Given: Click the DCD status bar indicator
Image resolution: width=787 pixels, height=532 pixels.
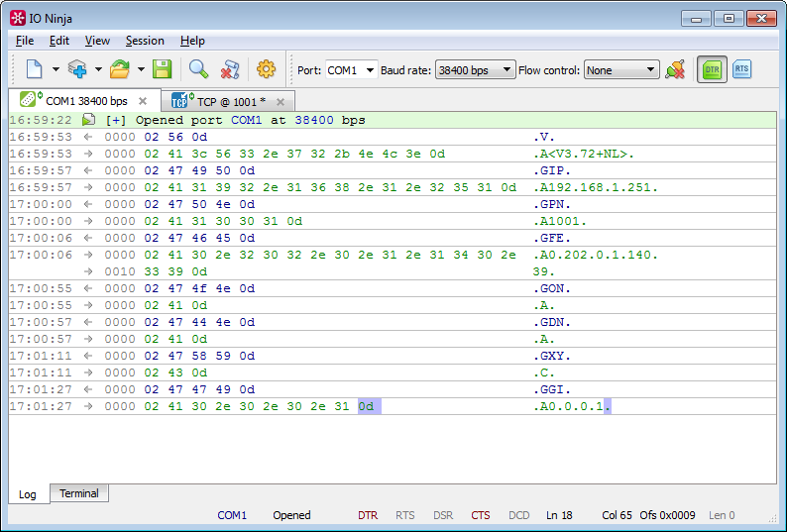Looking at the screenshot, I should pyautogui.click(x=519, y=515).
